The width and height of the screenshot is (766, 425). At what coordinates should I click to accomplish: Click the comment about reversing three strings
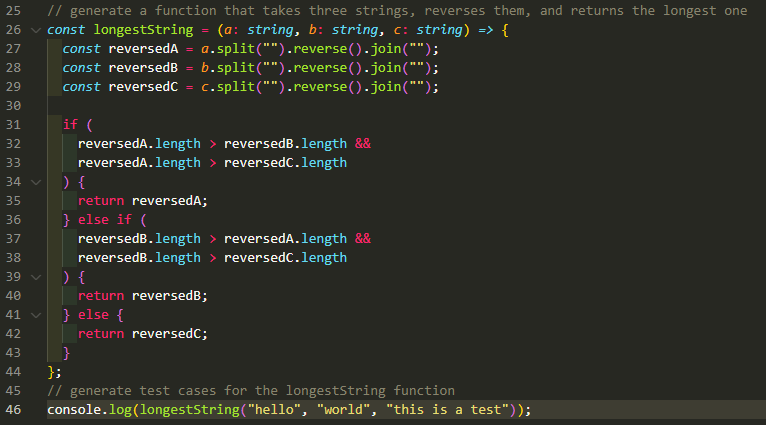[397, 11]
